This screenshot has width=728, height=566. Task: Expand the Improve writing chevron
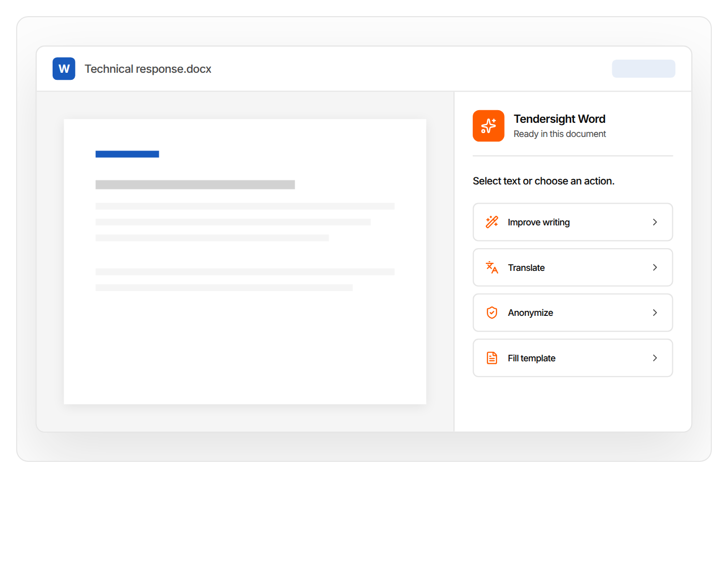[x=655, y=222]
